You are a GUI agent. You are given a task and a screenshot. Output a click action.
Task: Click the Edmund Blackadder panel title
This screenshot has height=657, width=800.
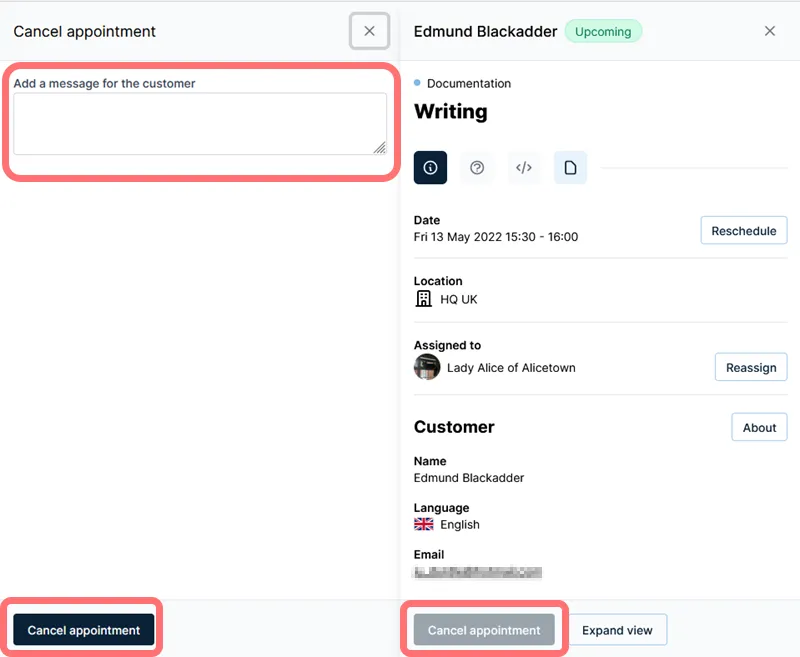485,32
